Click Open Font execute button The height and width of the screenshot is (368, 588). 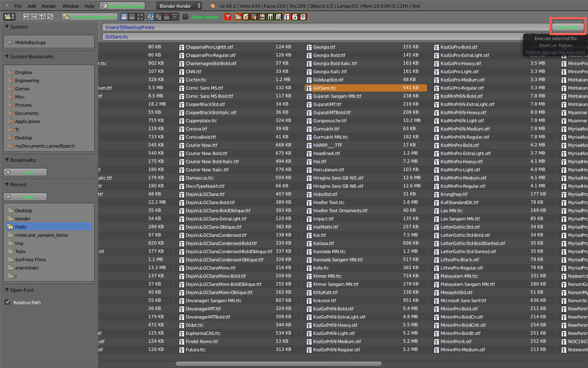point(568,27)
